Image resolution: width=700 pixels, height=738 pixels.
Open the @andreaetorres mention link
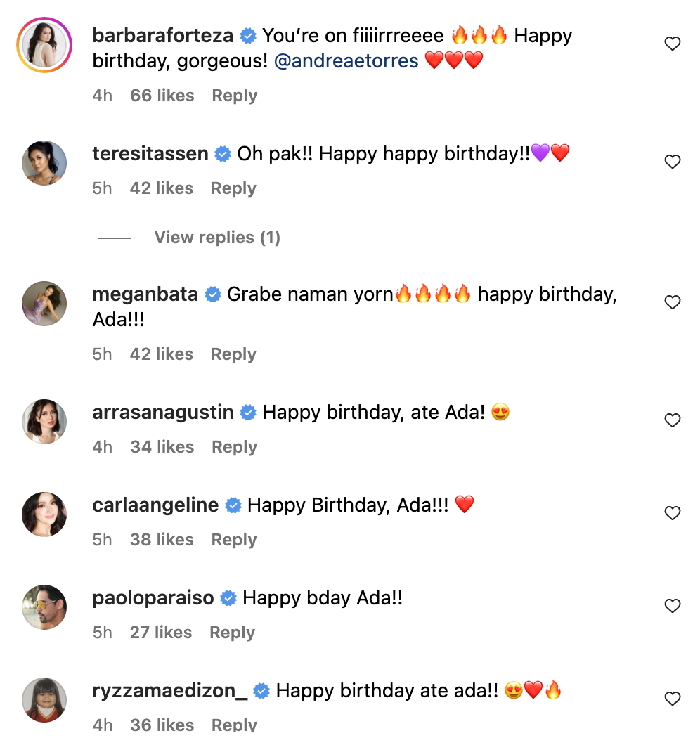(346, 60)
